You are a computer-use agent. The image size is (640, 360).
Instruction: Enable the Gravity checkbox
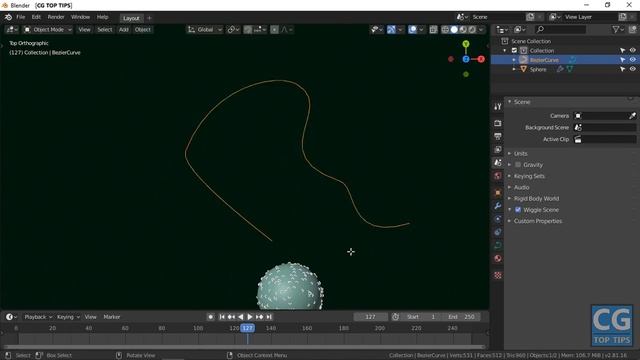[x=518, y=165]
